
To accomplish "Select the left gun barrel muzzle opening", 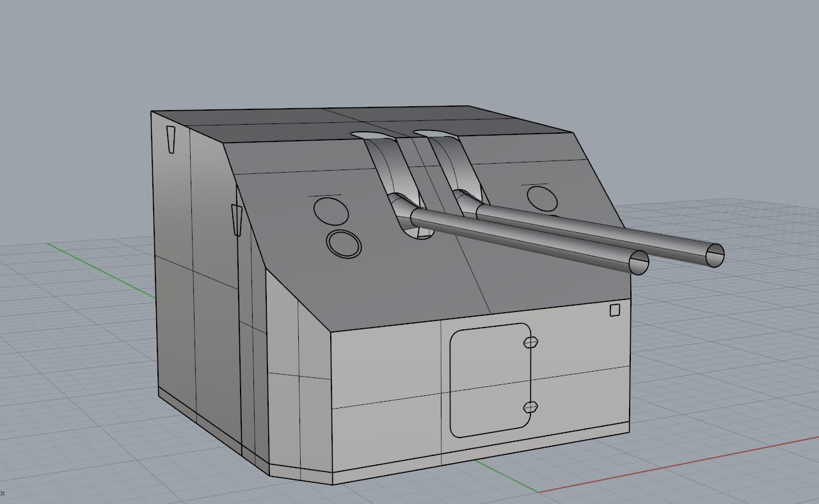I will click(x=639, y=263).
